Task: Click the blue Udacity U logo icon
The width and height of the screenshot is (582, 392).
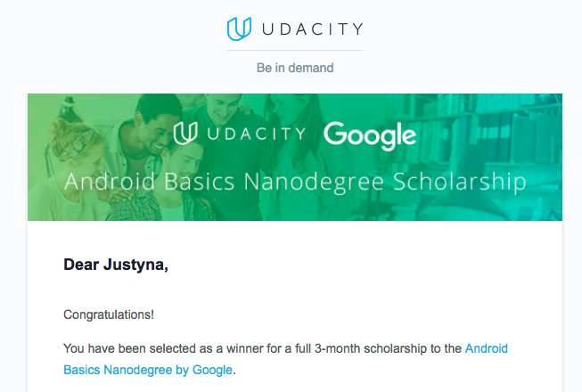Action: click(x=239, y=29)
